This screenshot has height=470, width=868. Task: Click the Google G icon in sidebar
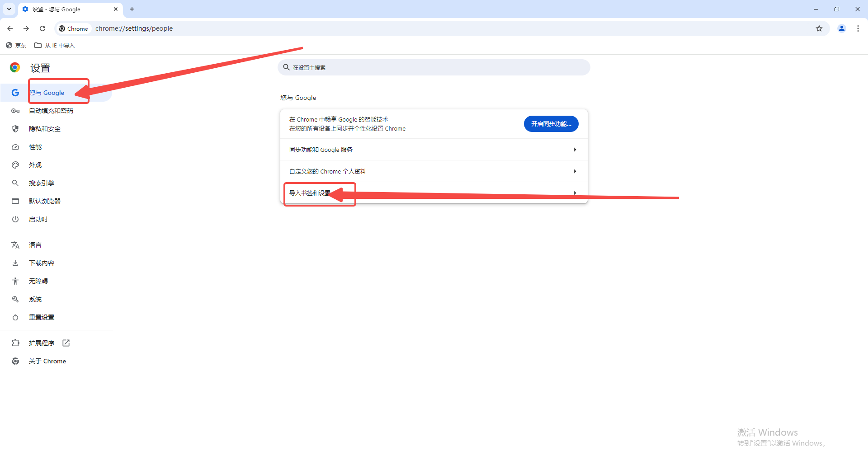click(15, 93)
